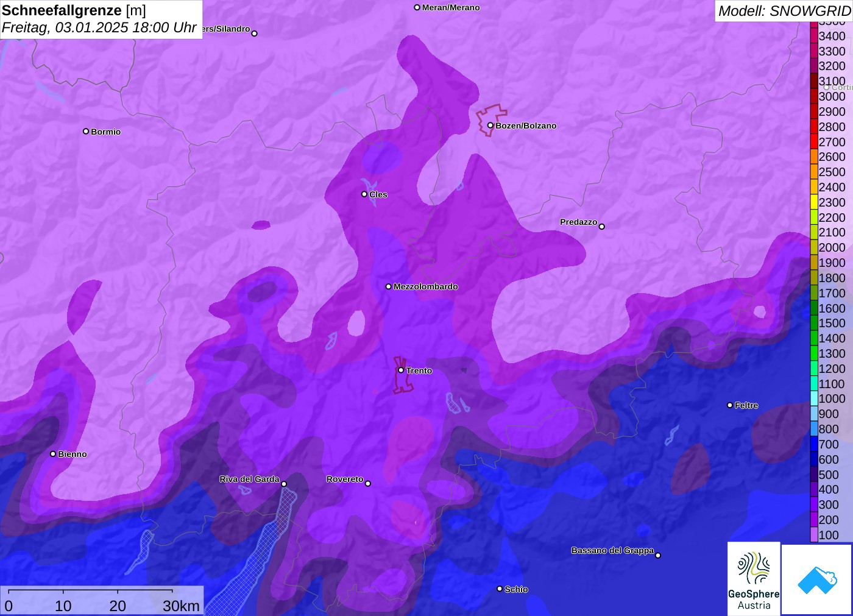
Task: Click the legend value 500
Action: tap(829, 475)
